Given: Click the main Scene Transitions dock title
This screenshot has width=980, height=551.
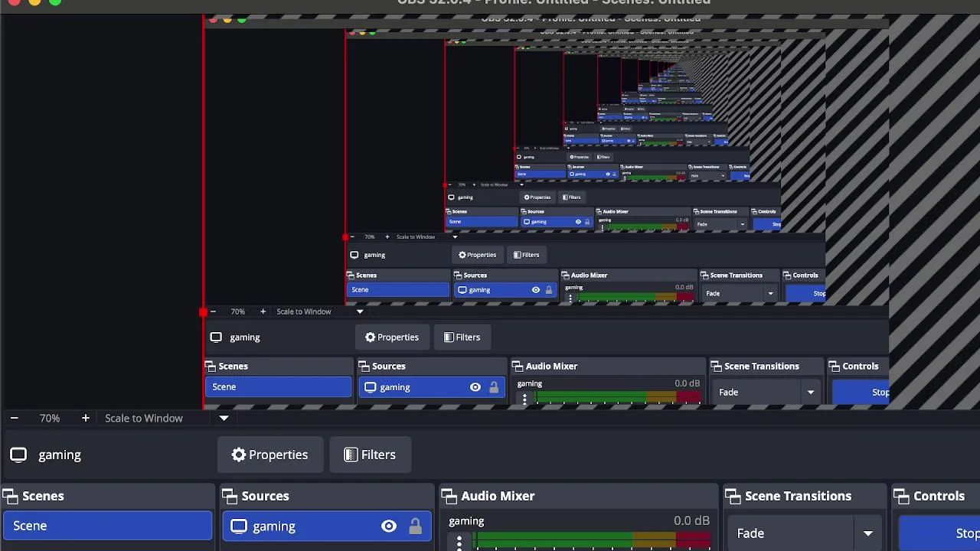Looking at the screenshot, I should 798,496.
